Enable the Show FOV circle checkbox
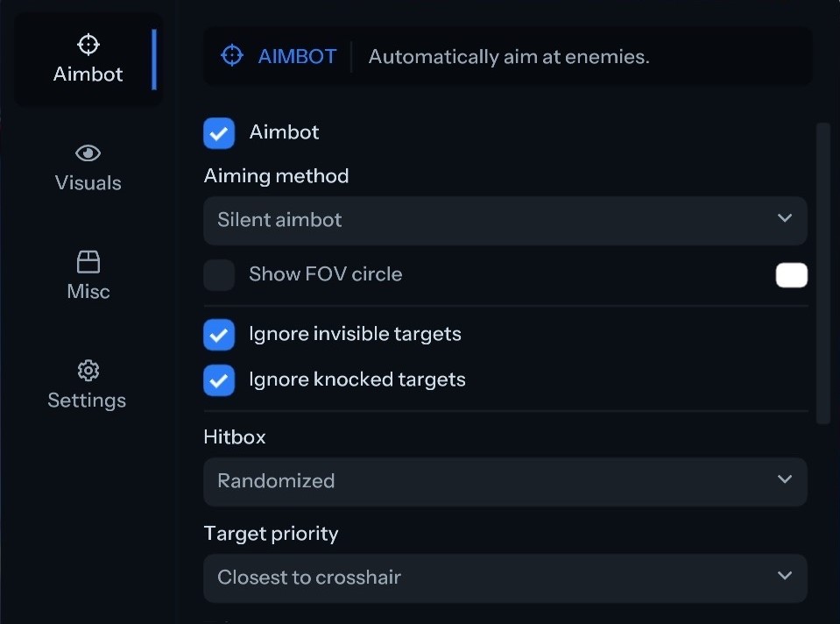This screenshot has height=624, width=840. point(219,275)
